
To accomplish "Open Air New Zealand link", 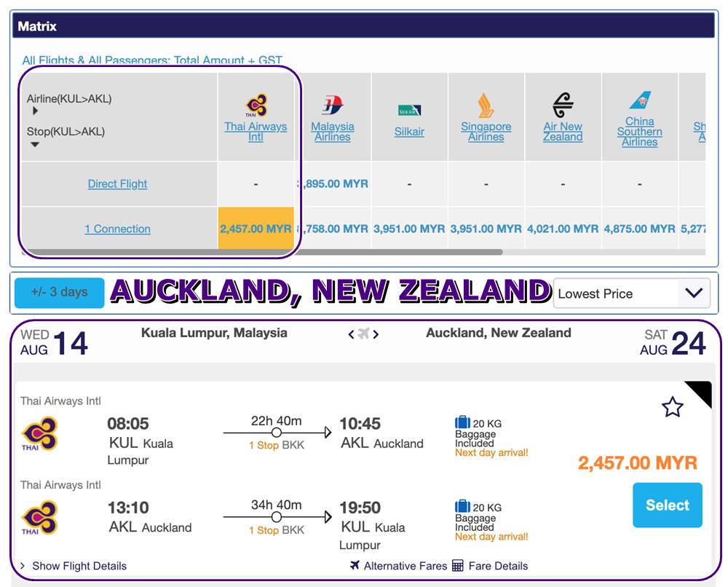I will click(563, 131).
